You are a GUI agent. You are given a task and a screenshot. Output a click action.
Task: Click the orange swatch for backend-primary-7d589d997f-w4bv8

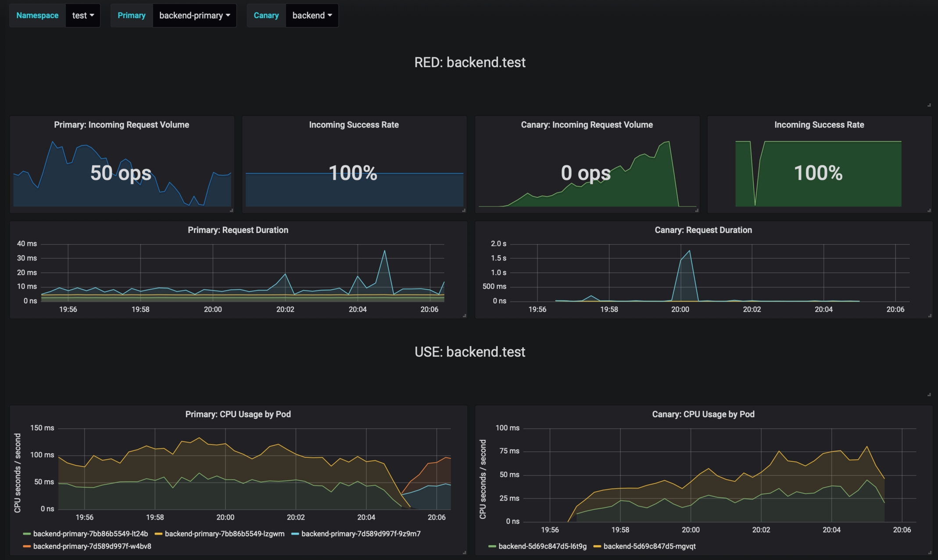(x=27, y=546)
